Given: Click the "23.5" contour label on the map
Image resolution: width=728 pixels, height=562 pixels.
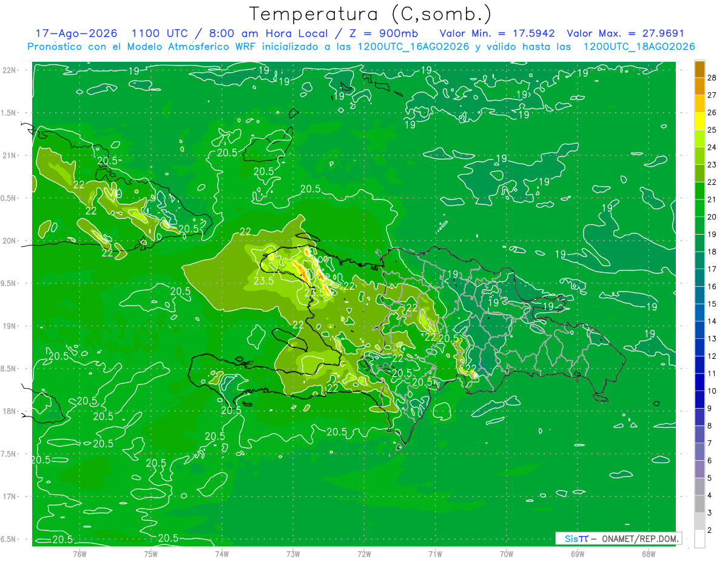Looking at the screenshot, I should 263,281.
